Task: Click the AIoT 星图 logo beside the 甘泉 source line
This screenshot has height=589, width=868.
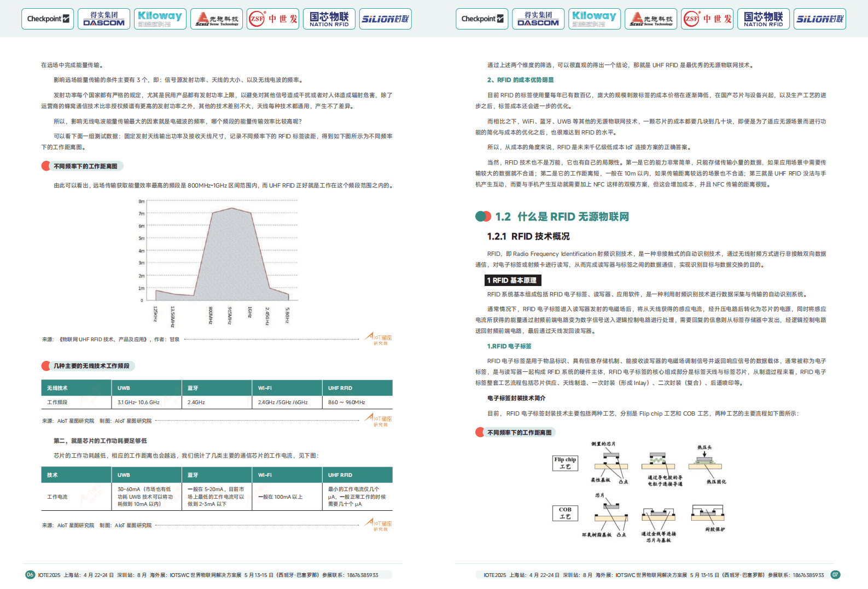Action: (379, 339)
